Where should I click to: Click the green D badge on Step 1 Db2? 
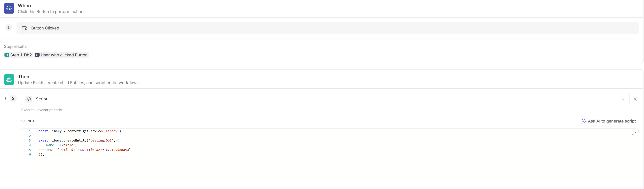[x=7, y=55]
